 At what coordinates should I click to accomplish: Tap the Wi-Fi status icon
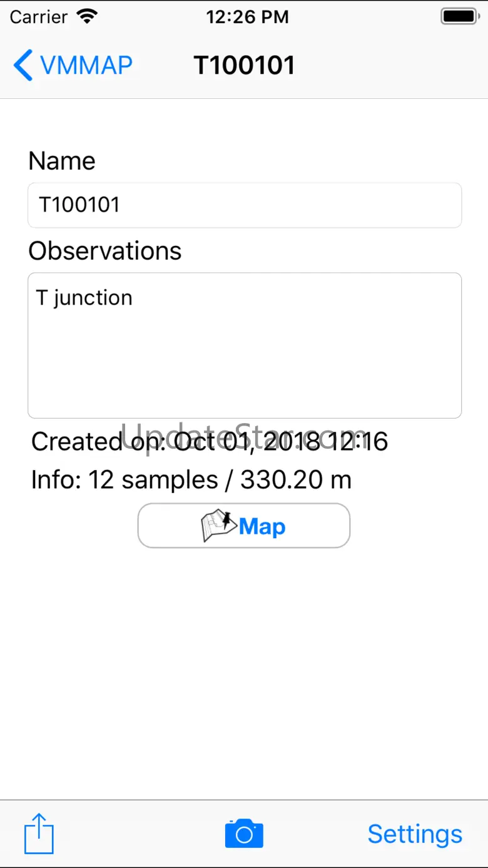(87, 17)
